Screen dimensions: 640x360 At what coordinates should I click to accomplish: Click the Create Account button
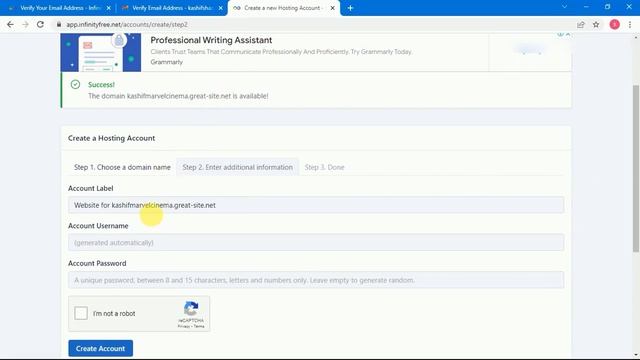(x=100, y=348)
